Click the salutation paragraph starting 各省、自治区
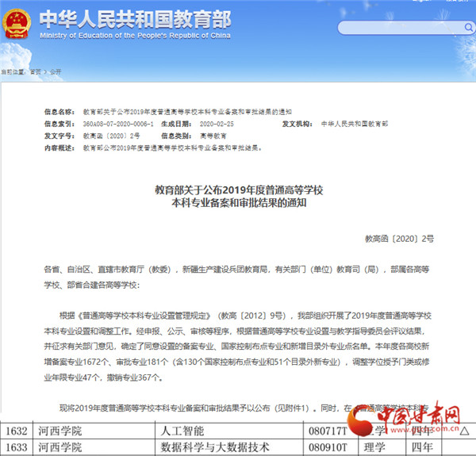Image resolution: width=476 pixels, height=456 pixels. [x=236, y=277]
